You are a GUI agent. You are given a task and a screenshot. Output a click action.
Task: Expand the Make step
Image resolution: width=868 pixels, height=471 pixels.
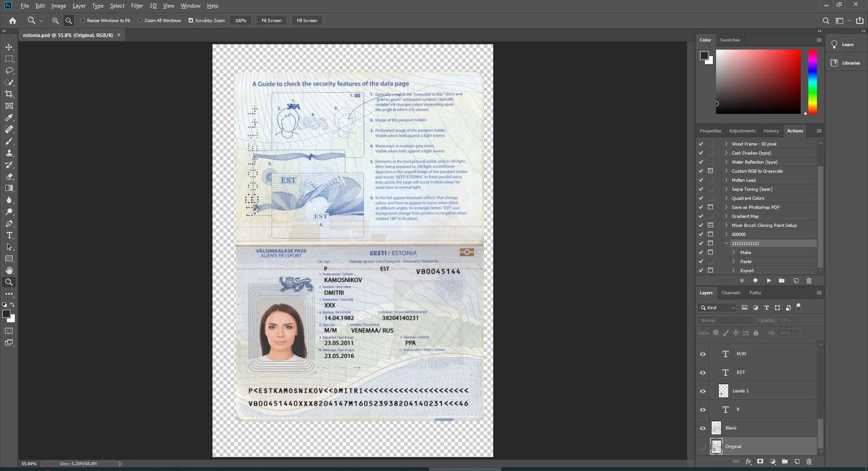coord(733,252)
